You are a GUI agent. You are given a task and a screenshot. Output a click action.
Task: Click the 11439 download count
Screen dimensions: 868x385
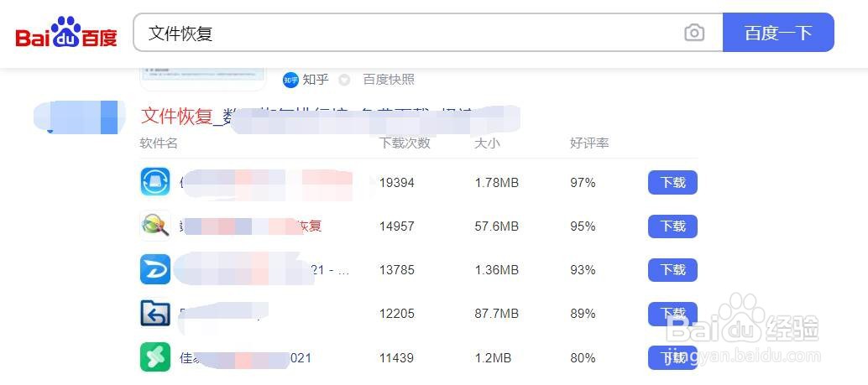pos(397,358)
